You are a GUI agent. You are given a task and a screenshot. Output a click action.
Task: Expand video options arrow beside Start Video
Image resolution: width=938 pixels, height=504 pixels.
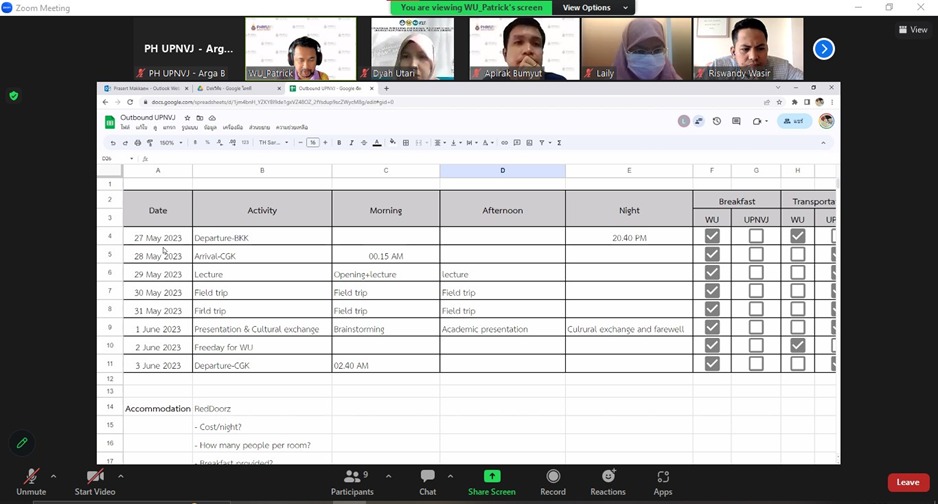pos(121,476)
